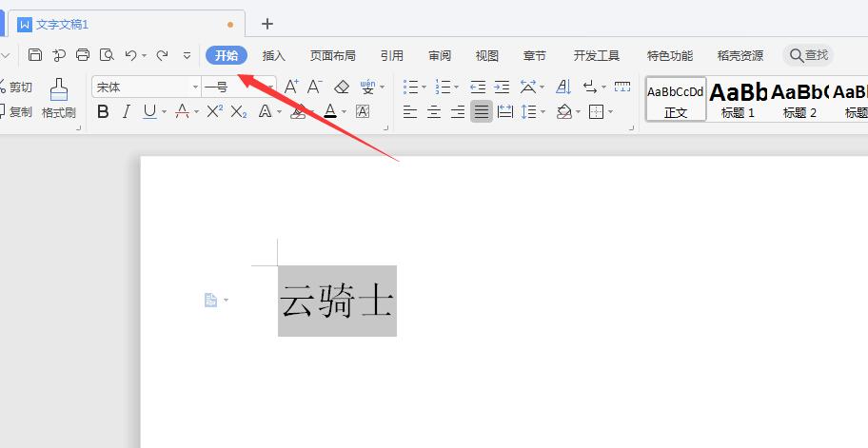Viewport: 868px width, 448px height.
Task: Click Decrease Indent icon
Action: click(478, 87)
